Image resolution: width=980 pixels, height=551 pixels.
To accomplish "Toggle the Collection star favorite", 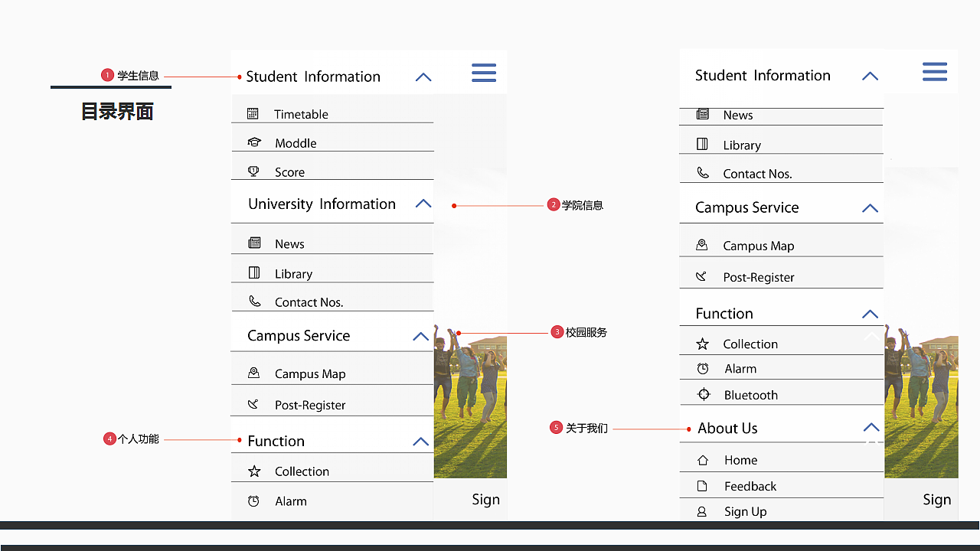I will coord(253,471).
